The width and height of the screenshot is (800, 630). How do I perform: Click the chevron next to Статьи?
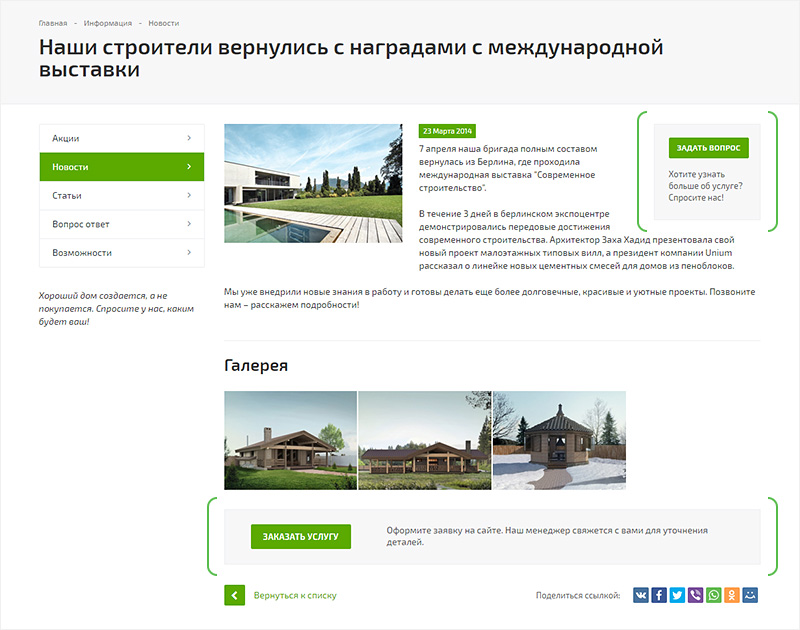coord(188,196)
